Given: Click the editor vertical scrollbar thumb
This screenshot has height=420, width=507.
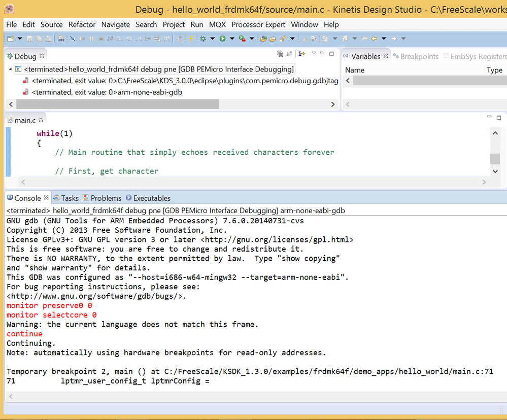Looking at the screenshot, I should coord(495,159).
